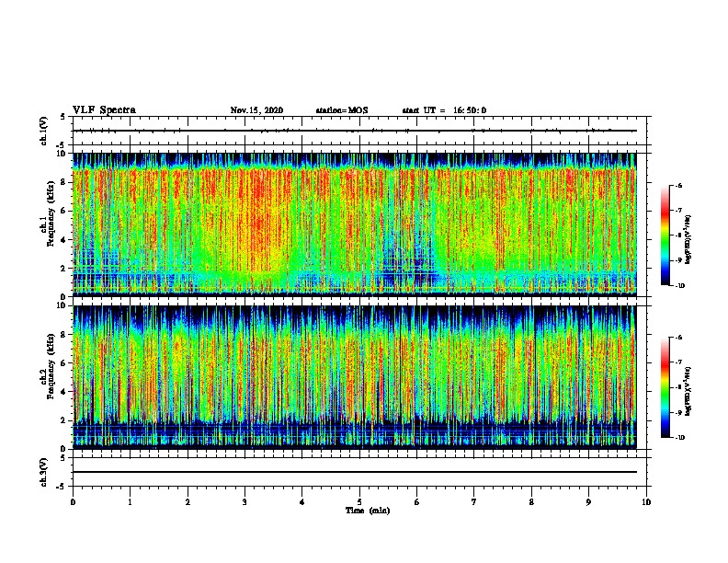Click the ch.2 "Frequency (kHz)" axis label

click(x=50, y=366)
